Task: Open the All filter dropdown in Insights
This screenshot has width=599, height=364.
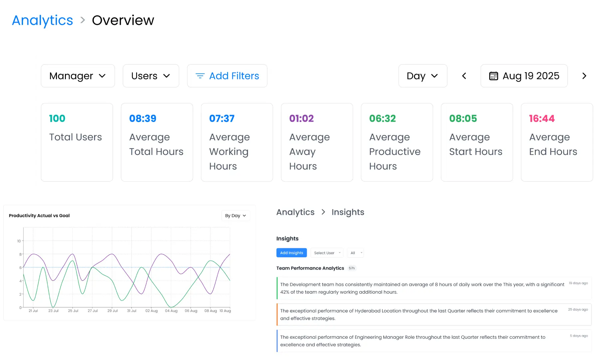Action: pyautogui.click(x=355, y=253)
